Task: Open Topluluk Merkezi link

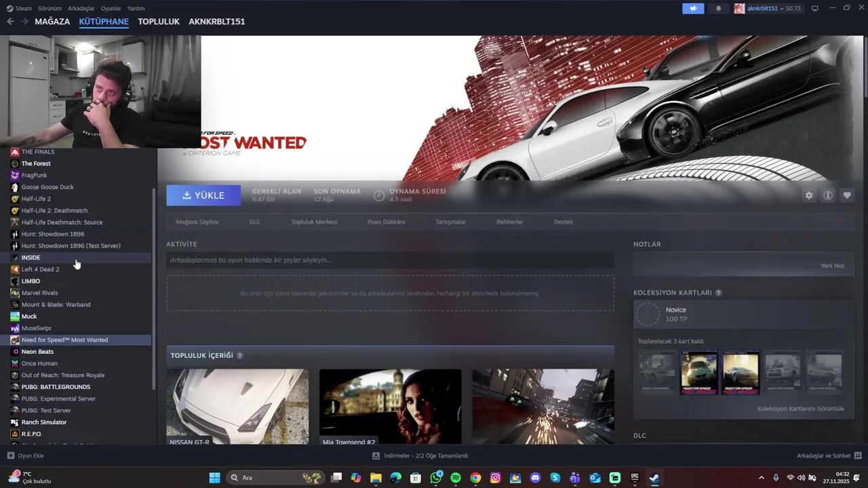Action: 314,222
